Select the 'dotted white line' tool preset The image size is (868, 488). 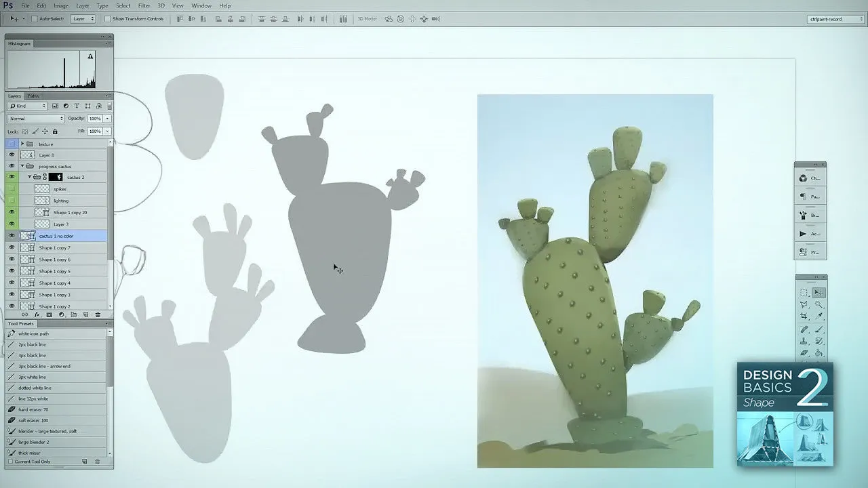click(x=56, y=388)
